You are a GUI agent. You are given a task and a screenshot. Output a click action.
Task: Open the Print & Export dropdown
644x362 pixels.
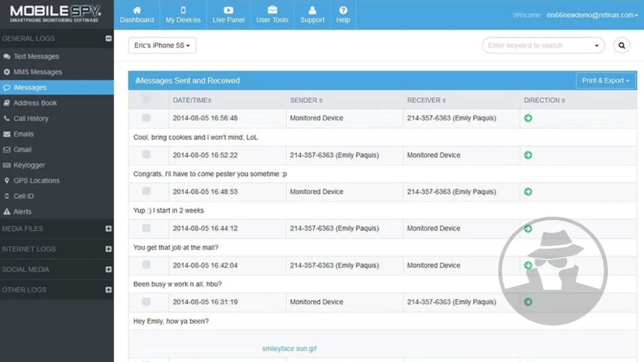click(606, 80)
